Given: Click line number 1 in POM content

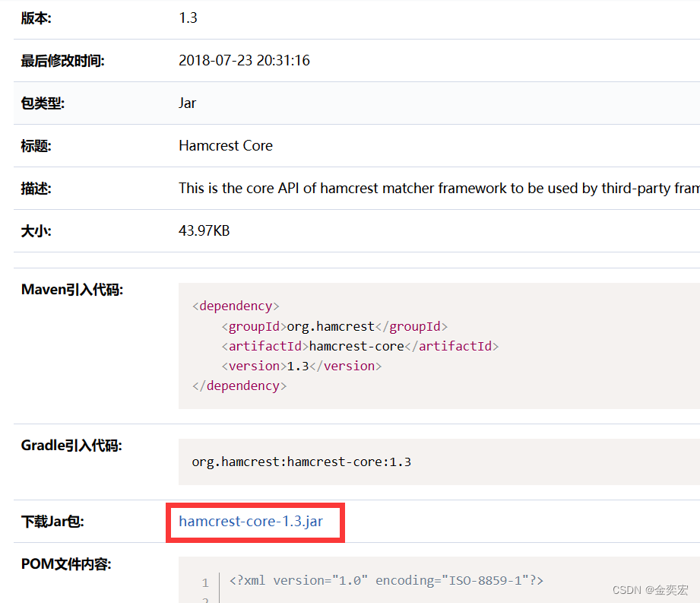Looking at the screenshot, I should [204, 582].
